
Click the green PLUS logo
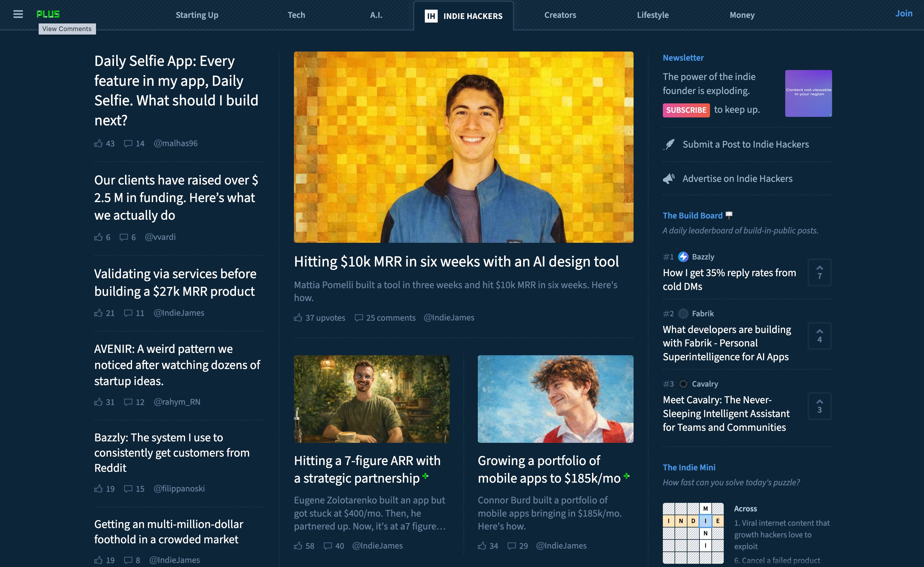(48, 14)
